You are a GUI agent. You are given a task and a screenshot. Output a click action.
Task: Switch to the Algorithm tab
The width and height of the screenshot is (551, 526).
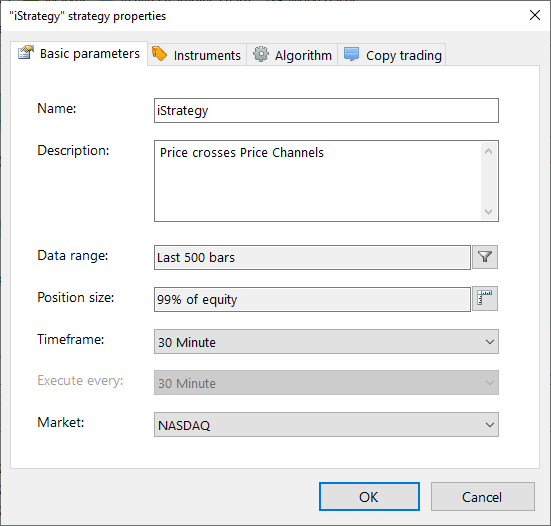pyautogui.click(x=292, y=55)
